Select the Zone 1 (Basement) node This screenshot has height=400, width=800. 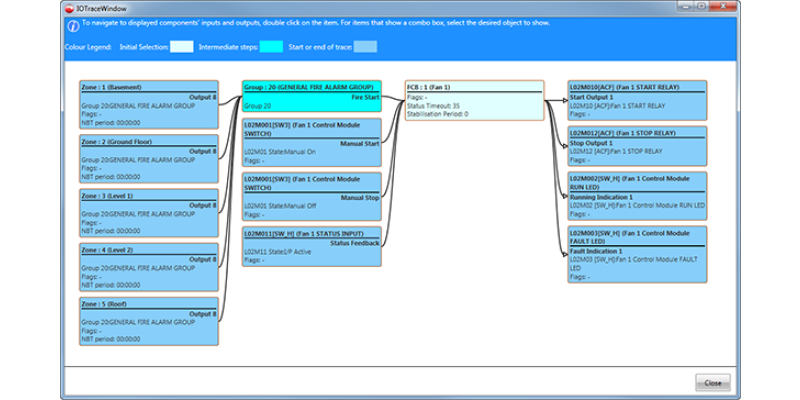pyautogui.click(x=148, y=104)
